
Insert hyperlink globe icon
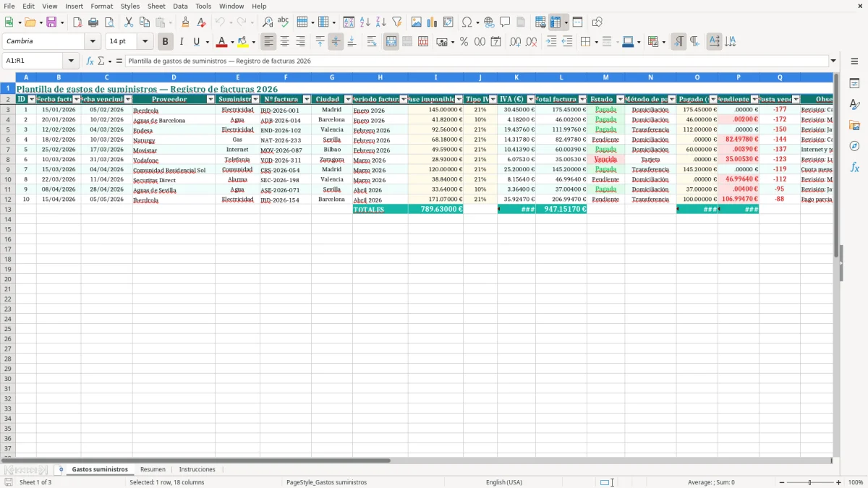[x=489, y=22]
